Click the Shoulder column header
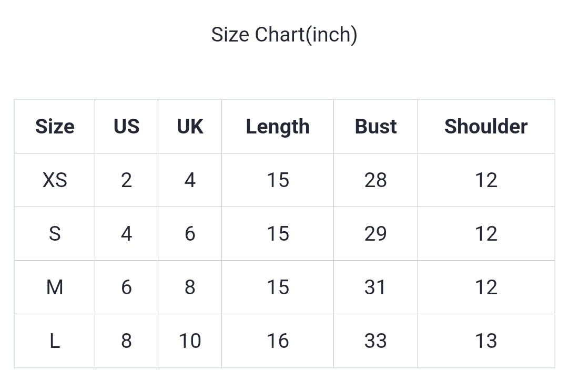Screen dimensions: 568x392 coord(486,126)
